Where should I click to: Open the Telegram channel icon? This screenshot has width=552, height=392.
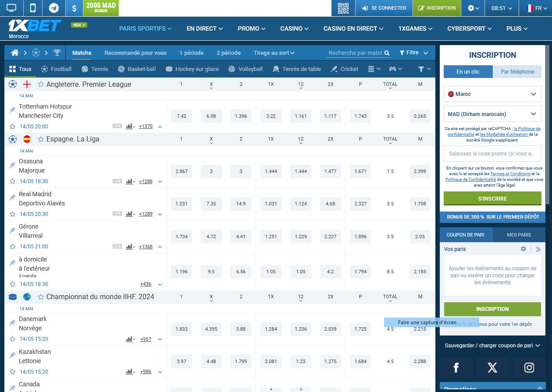coord(53,8)
